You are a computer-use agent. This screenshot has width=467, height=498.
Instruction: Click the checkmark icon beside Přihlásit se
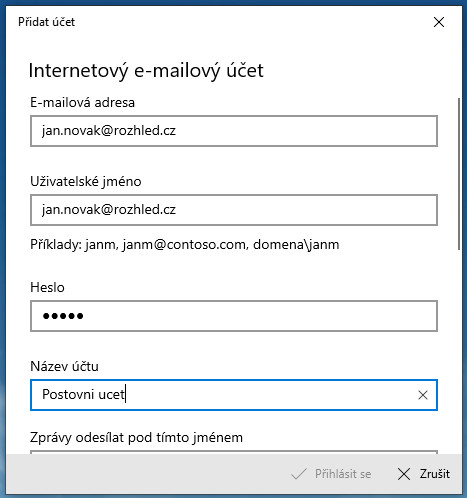(x=298, y=474)
